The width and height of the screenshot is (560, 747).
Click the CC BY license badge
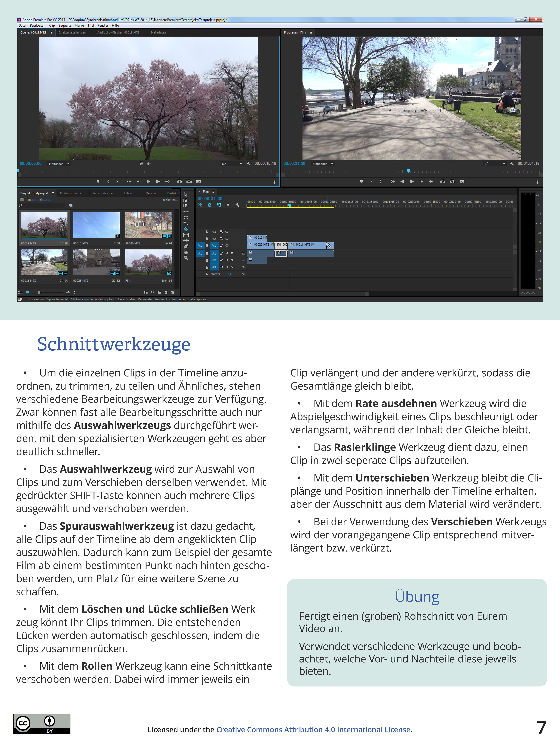(42, 724)
